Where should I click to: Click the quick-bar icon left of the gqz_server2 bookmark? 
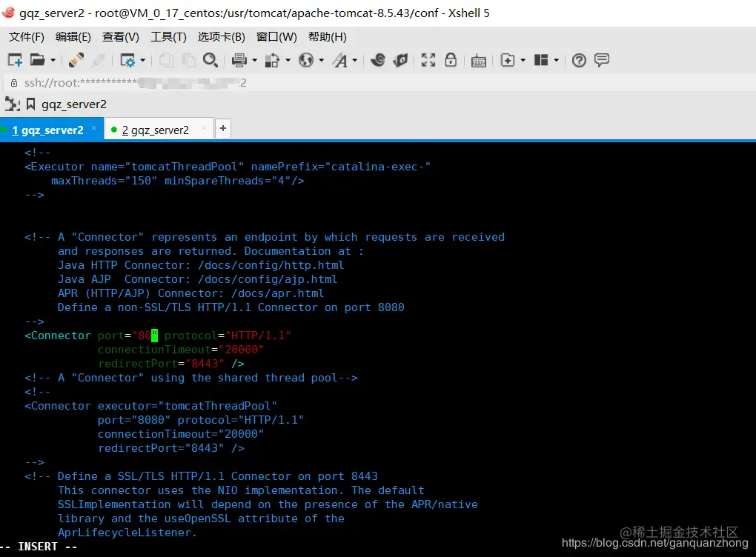[x=12, y=104]
